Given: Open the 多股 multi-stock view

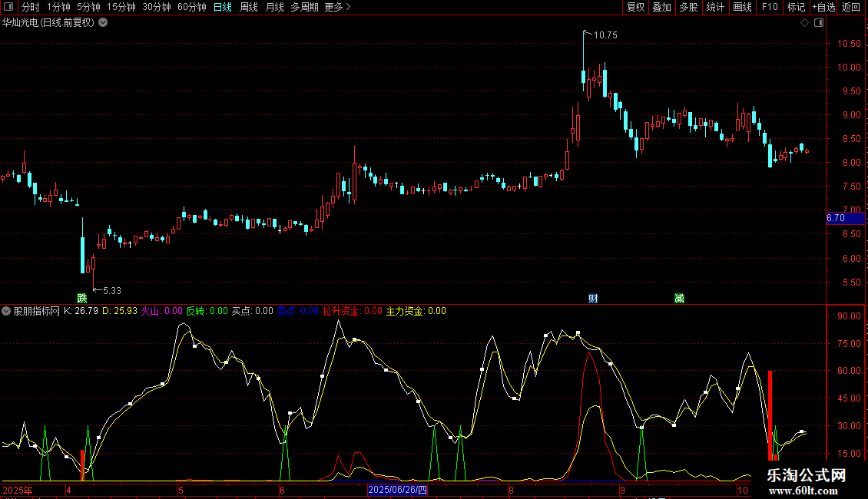Looking at the screenshot, I should tap(688, 7).
